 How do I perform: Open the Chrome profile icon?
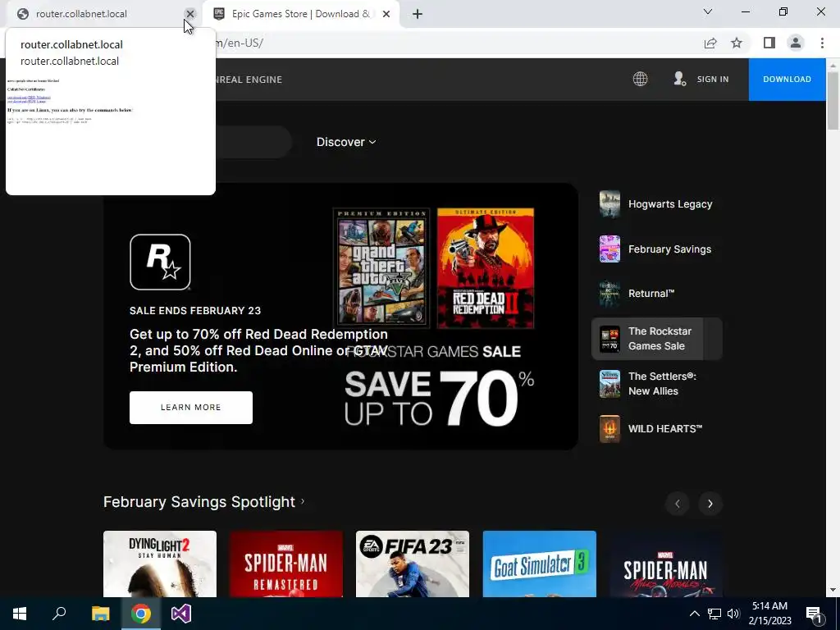[796, 43]
